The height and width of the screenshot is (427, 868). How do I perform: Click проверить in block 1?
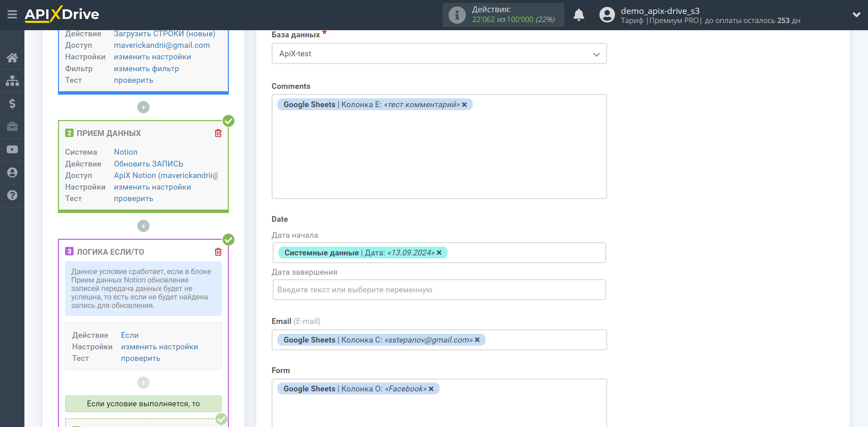point(134,80)
